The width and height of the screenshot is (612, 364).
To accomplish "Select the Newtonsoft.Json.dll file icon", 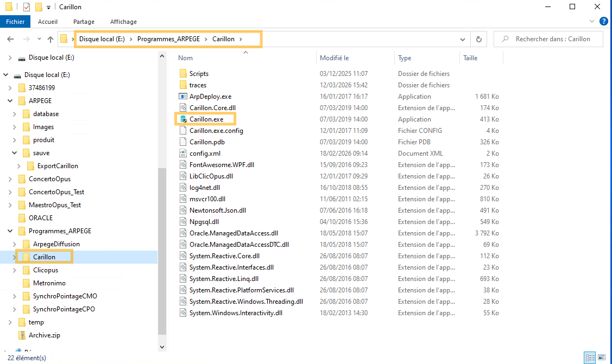I will pyautogui.click(x=183, y=210).
